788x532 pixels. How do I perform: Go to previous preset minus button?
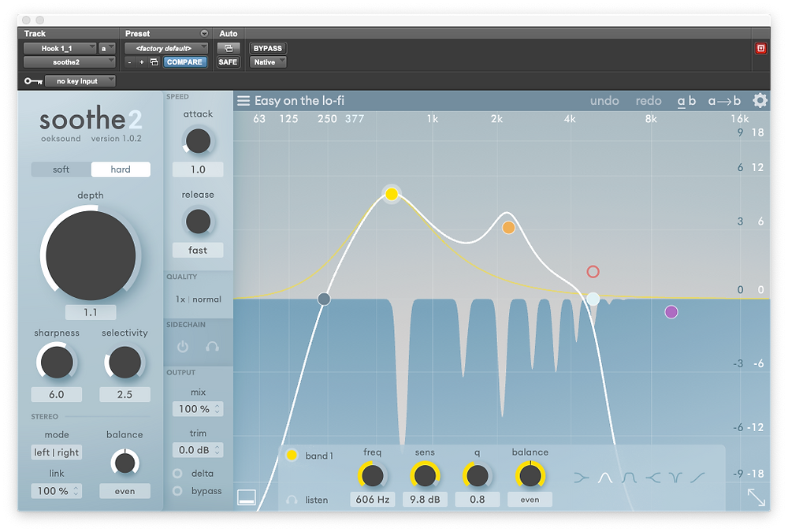coord(130,61)
